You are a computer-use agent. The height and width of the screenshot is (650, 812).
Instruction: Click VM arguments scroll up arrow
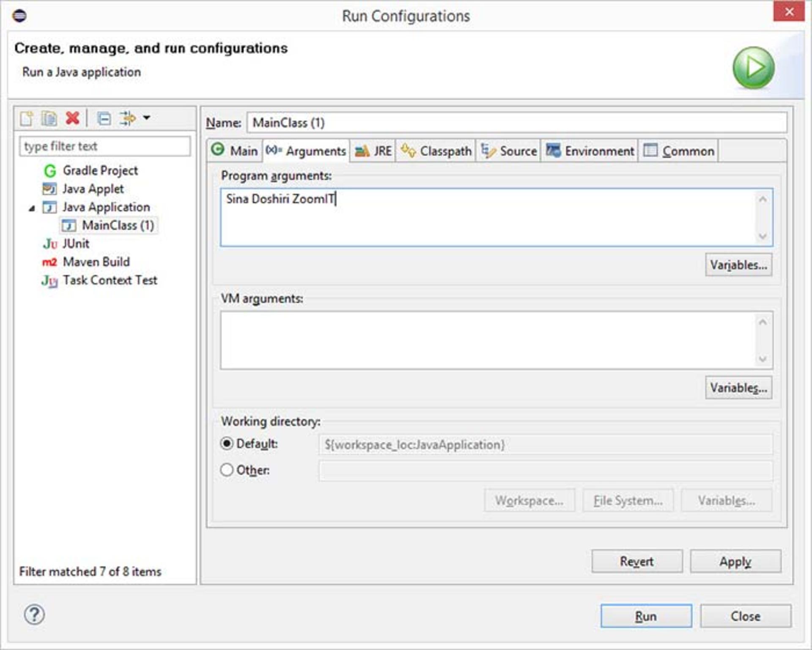763,322
